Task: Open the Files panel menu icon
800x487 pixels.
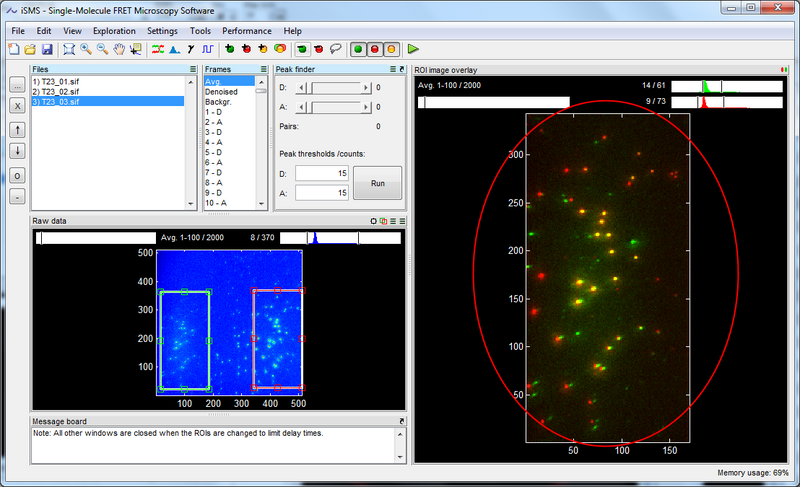Action: click(x=193, y=69)
